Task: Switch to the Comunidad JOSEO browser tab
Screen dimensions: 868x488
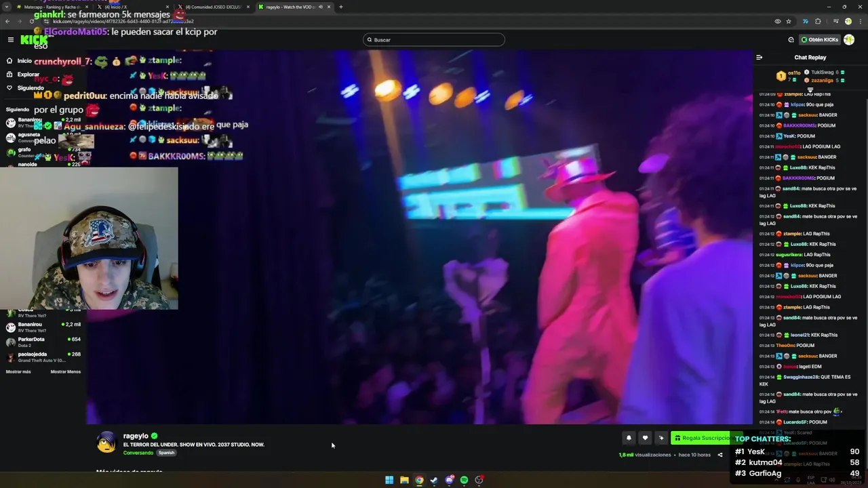Action: (x=213, y=7)
